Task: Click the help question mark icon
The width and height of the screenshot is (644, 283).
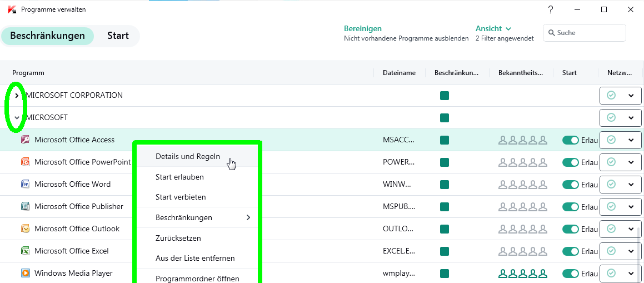Action: pyautogui.click(x=551, y=9)
